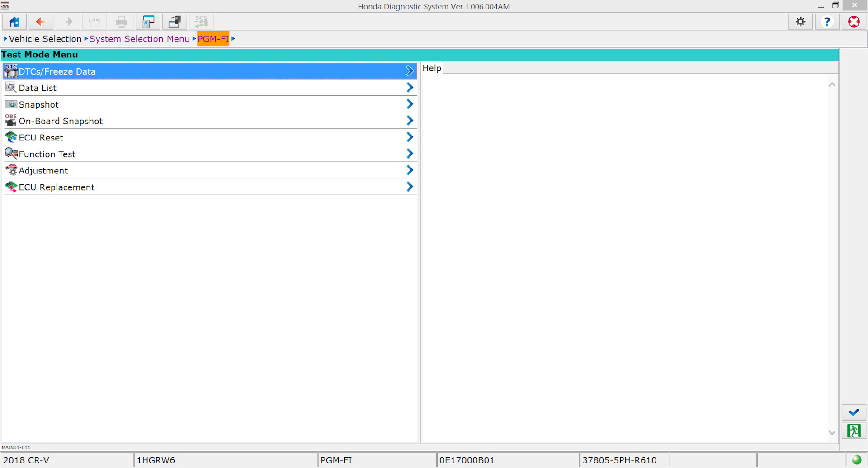Click the PGM-FI breadcrumb
The image size is (868, 468).
(x=213, y=39)
